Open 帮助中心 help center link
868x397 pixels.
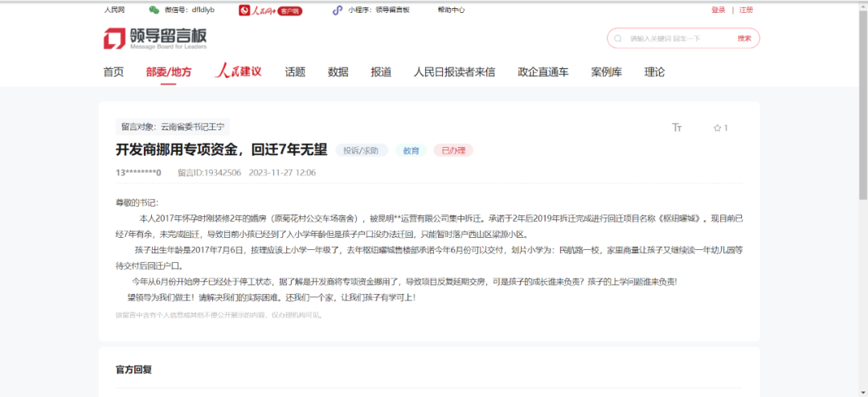451,10
